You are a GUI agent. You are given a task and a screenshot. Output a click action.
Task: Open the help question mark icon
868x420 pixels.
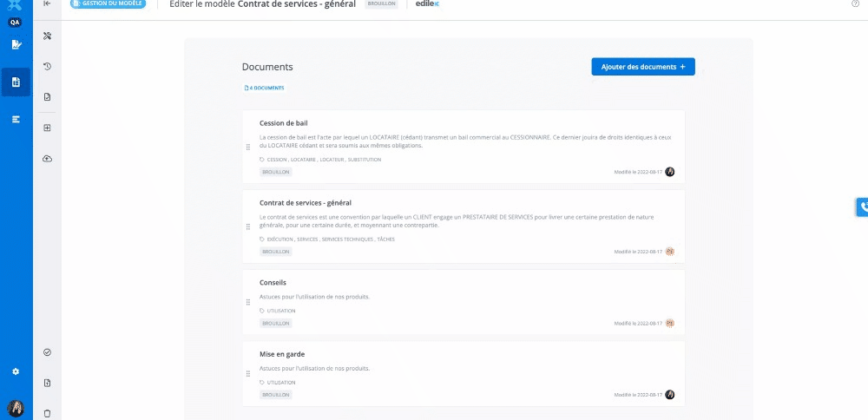[855, 4]
